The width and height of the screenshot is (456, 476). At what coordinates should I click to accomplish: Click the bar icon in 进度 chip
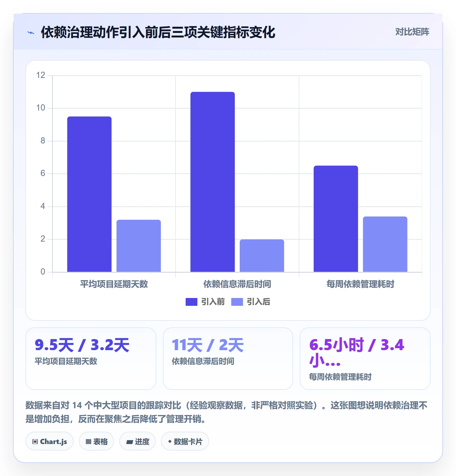tap(130, 442)
